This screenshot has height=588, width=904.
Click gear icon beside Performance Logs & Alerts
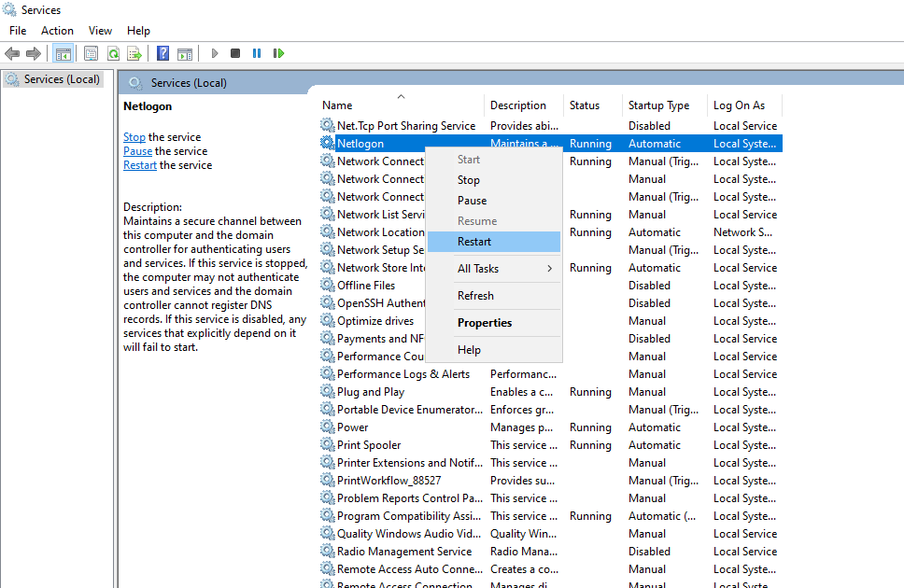tap(328, 373)
